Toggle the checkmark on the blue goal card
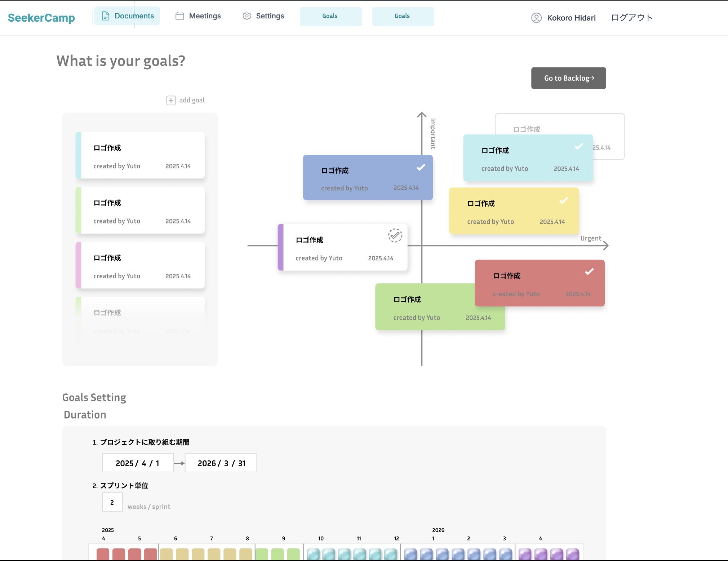Viewport: 728px width, 561px height. 421,167
